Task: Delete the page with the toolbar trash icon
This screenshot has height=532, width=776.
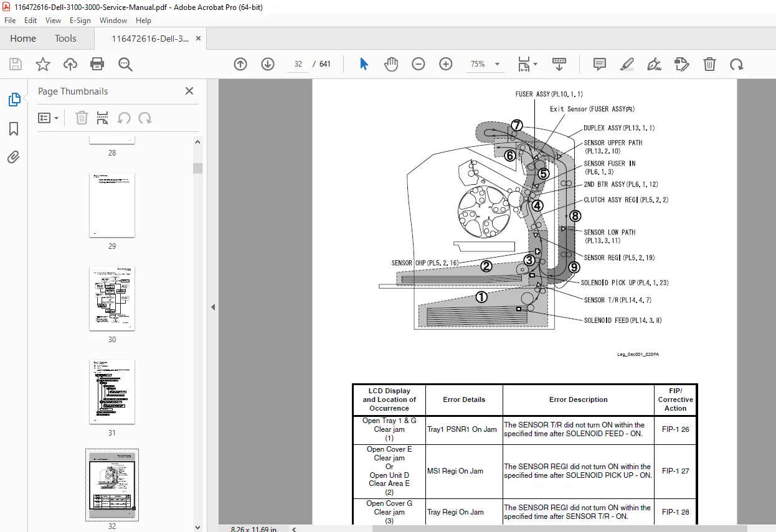Action: coord(709,64)
